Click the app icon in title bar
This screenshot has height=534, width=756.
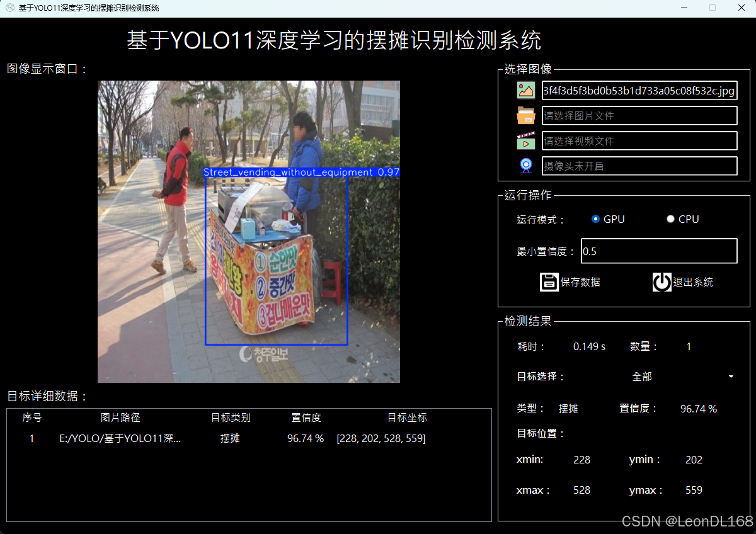(9, 8)
